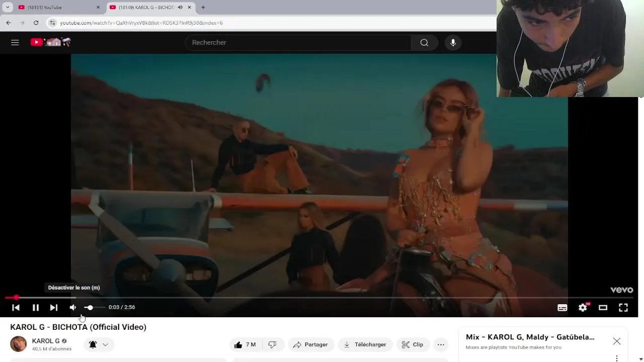Open KAROL G channel name link
The image size is (644, 362).
pyautogui.click(x=46, y=341)
